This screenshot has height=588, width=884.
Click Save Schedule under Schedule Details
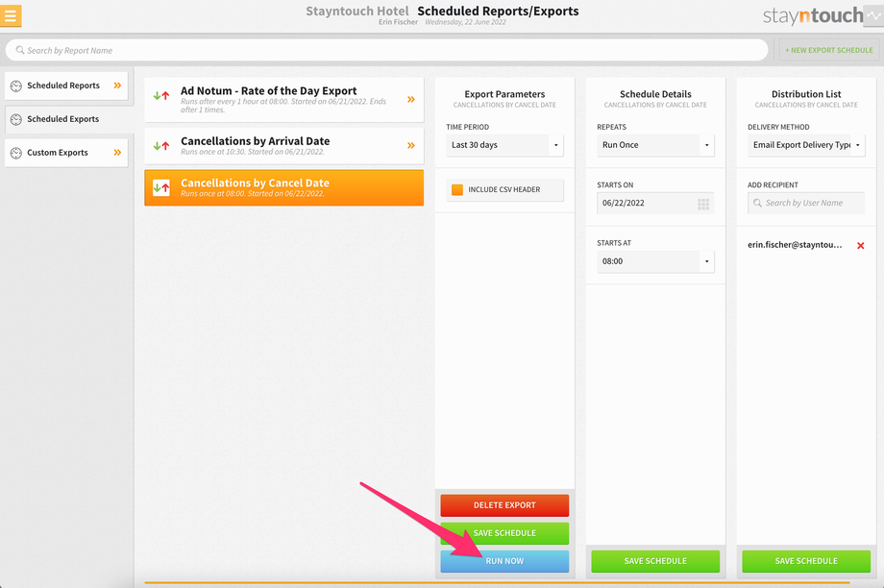point(655,561)
